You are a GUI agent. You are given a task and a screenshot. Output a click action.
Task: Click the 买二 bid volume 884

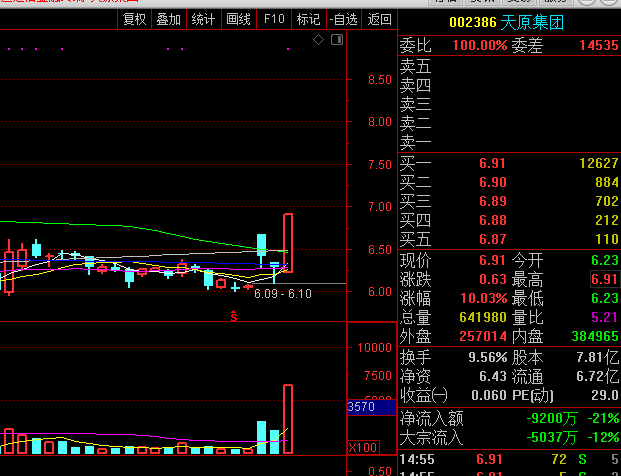pyautogui.click(x=607, y=182)
